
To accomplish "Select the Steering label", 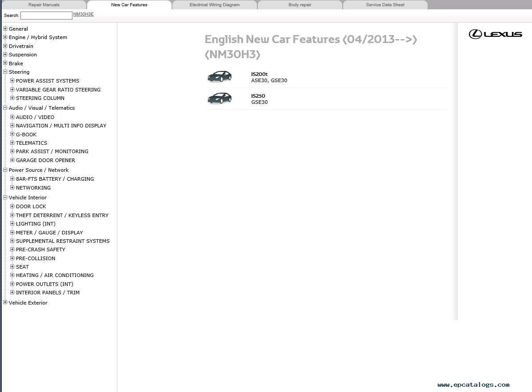I will point(19,72).
